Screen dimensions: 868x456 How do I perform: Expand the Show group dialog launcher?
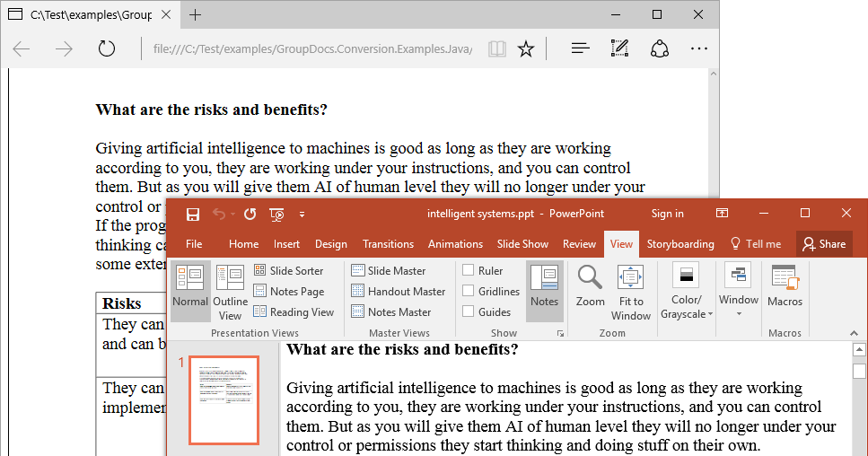[561, 333]
